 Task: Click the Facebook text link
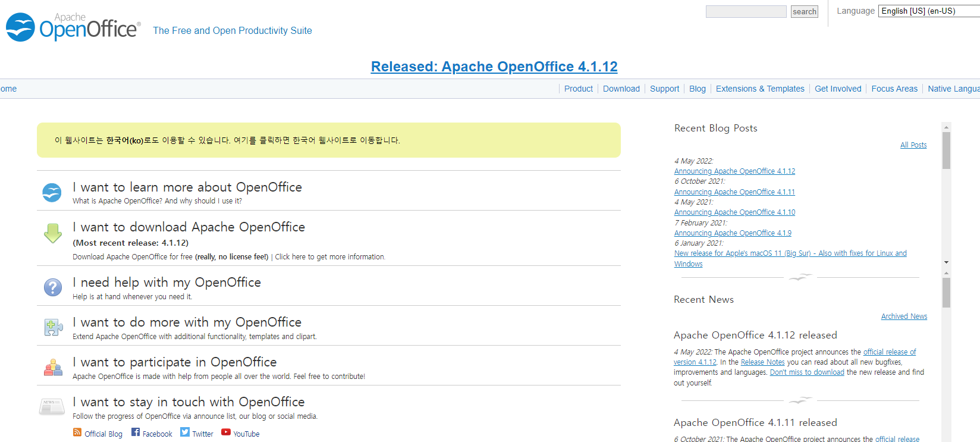click(x=158, y=434)
